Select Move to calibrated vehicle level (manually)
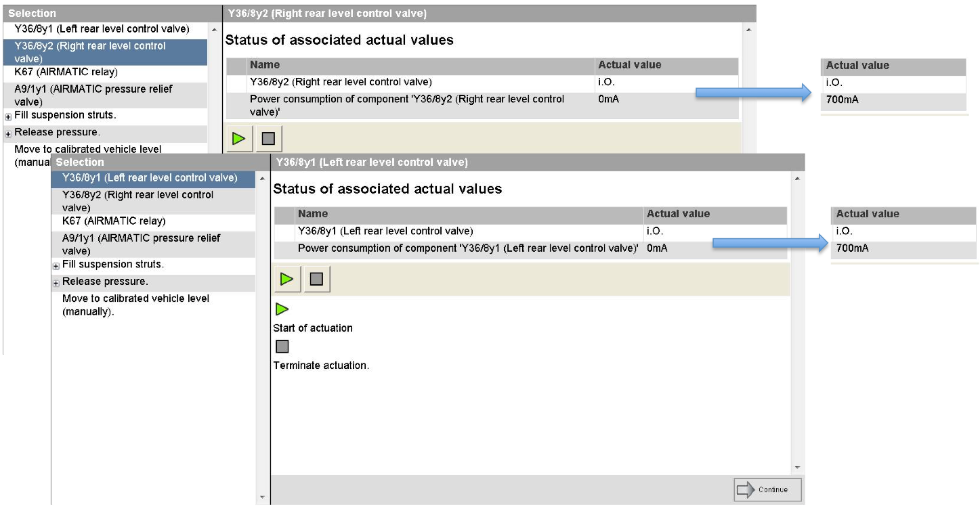This screenshot has height=511, width=980. [x=135, y=305]
